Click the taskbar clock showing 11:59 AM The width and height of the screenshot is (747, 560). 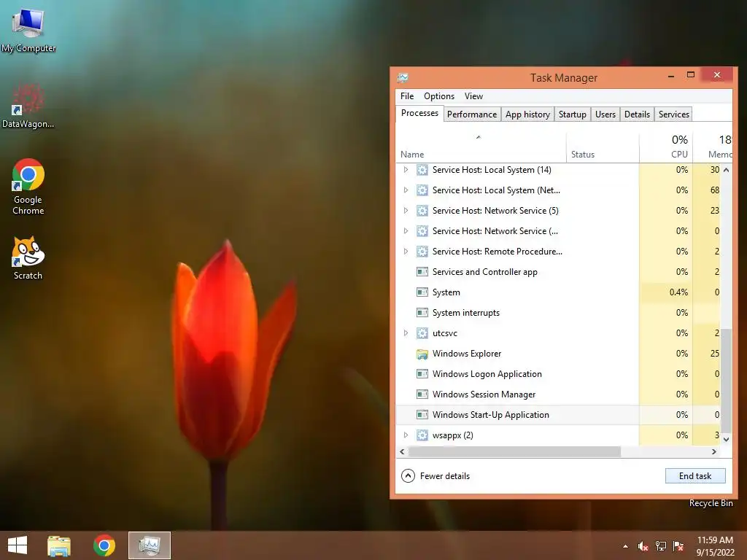(x=715, y=545)
